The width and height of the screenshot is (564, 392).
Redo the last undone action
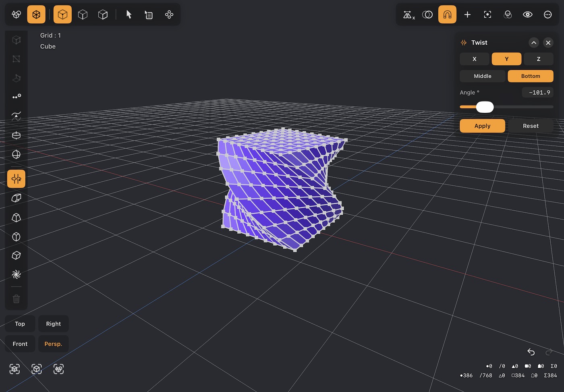[x=549, y=352]
